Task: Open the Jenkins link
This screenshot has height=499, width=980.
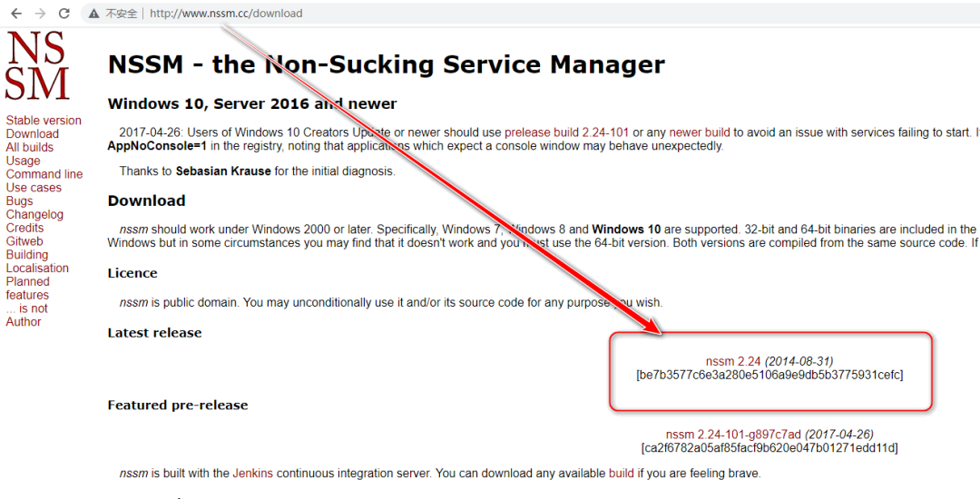Action: (x=252, y=474)
